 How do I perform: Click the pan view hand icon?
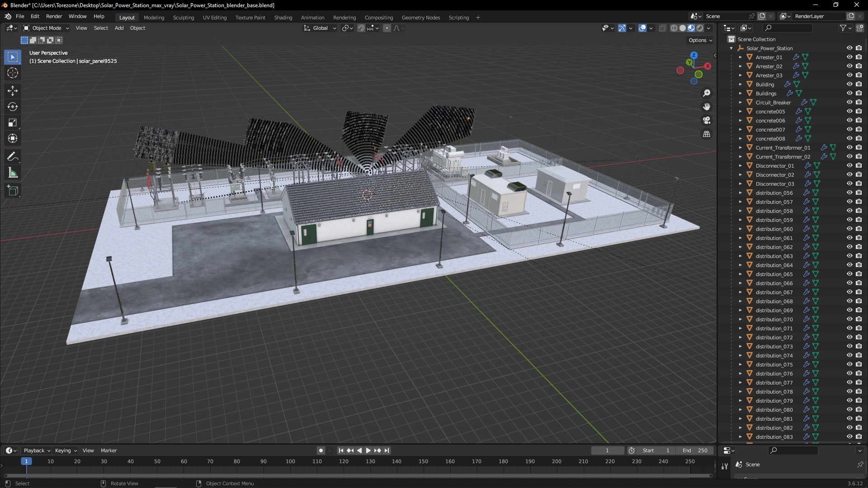(x=707, y=107)
